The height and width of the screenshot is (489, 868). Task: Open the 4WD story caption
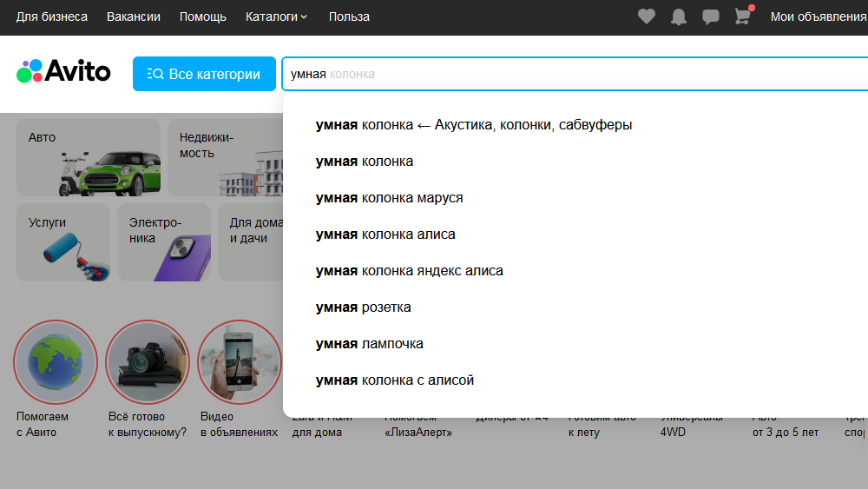[x=673, y=432]
